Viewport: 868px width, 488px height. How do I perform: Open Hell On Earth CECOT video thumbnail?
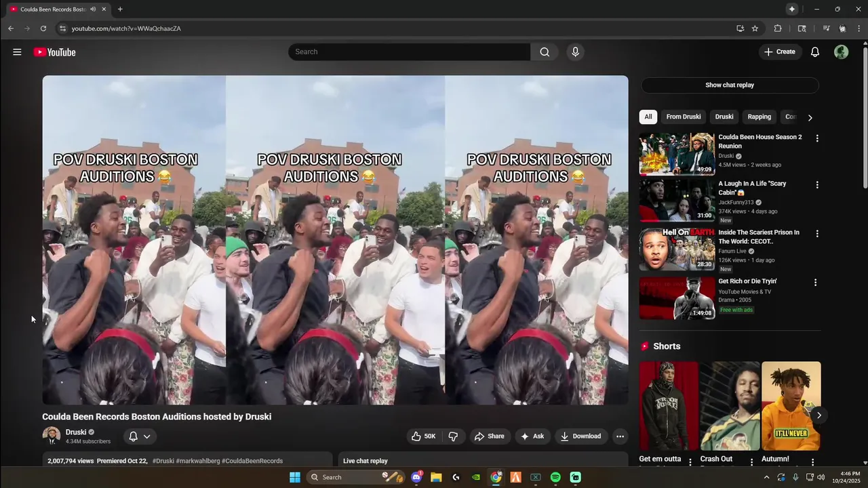(x=677, y=249)
